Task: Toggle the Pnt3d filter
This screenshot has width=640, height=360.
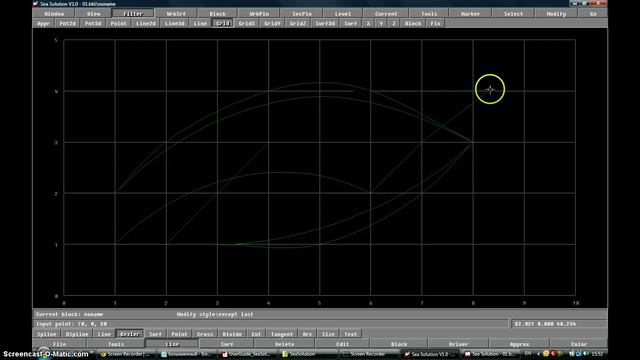Action: click(x=93, y=23)
